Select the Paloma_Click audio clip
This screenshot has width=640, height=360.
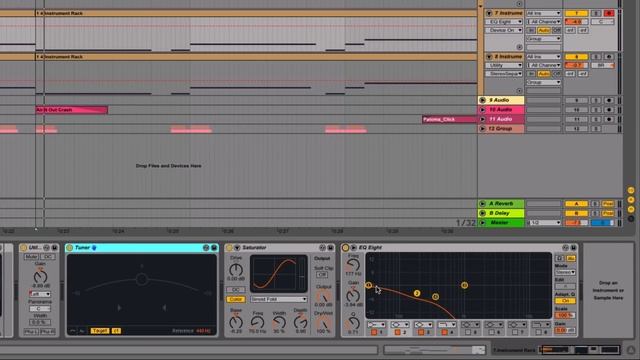pyautogui.click(x=449, y=119)
